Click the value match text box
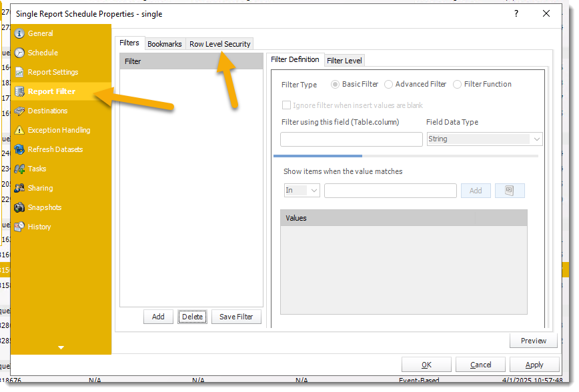This screenshot has width=579, height=392. click(x=390, y=191)
